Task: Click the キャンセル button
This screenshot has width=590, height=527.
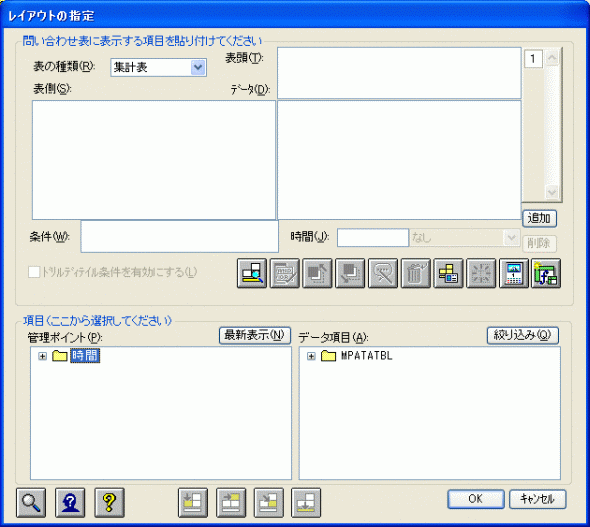Action: (x=537, y=499)
